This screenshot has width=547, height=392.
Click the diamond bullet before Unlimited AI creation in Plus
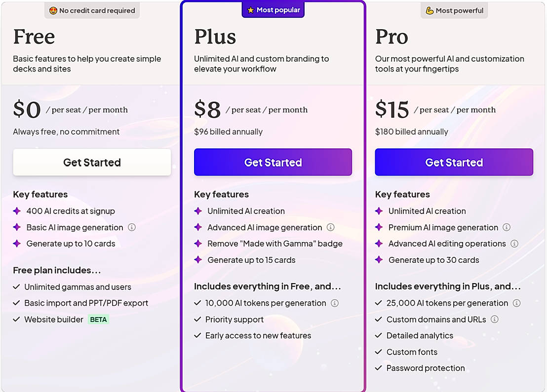[198, 211]
